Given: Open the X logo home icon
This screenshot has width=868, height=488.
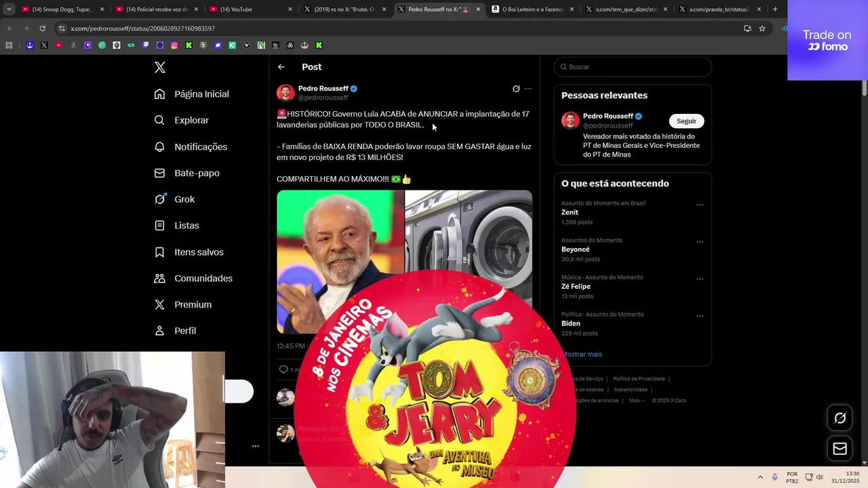Looking at the screenshot, I should (160, 67).
